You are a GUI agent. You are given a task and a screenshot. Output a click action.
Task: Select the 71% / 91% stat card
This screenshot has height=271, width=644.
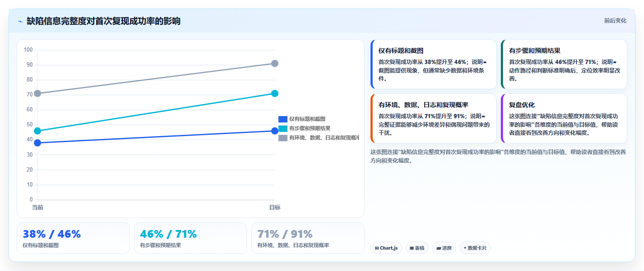coord(308,238)
